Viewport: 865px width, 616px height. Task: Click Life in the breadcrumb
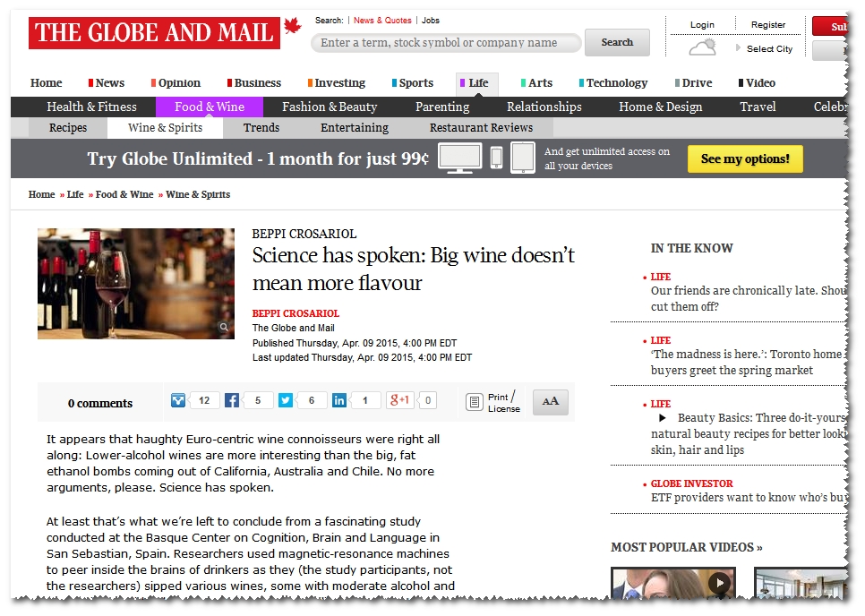click(75, 194)
